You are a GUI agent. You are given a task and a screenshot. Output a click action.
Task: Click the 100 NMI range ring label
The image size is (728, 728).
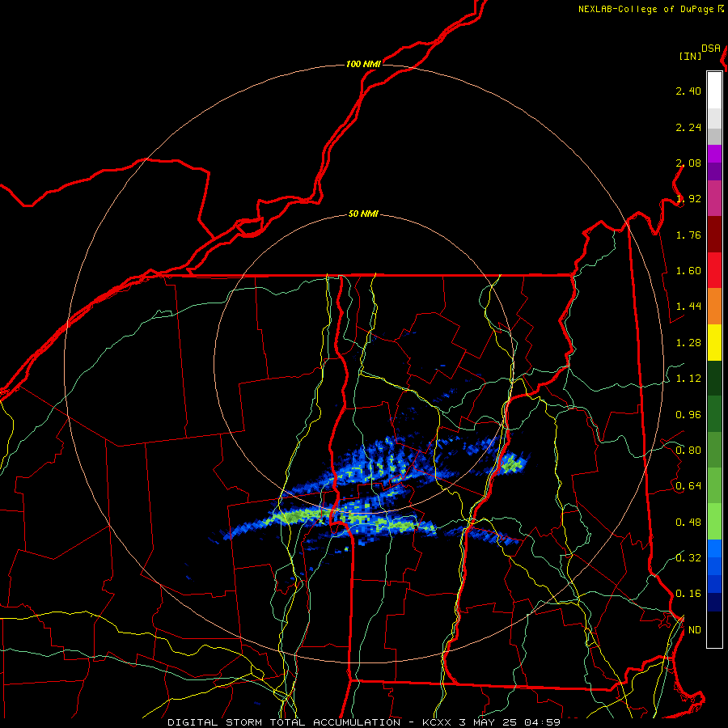[363, 64]
